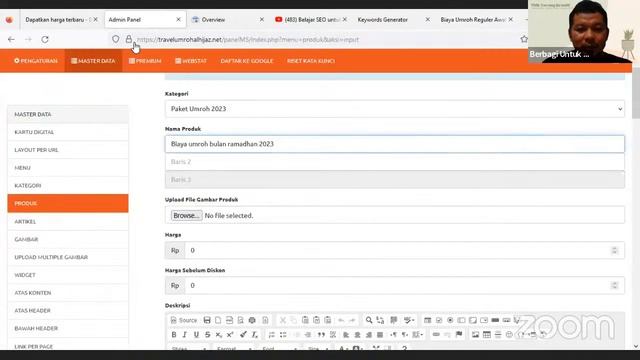Click the Replace icon in editor toolbar
Viewport: 640px width, 360px height.
coord(380,320)
